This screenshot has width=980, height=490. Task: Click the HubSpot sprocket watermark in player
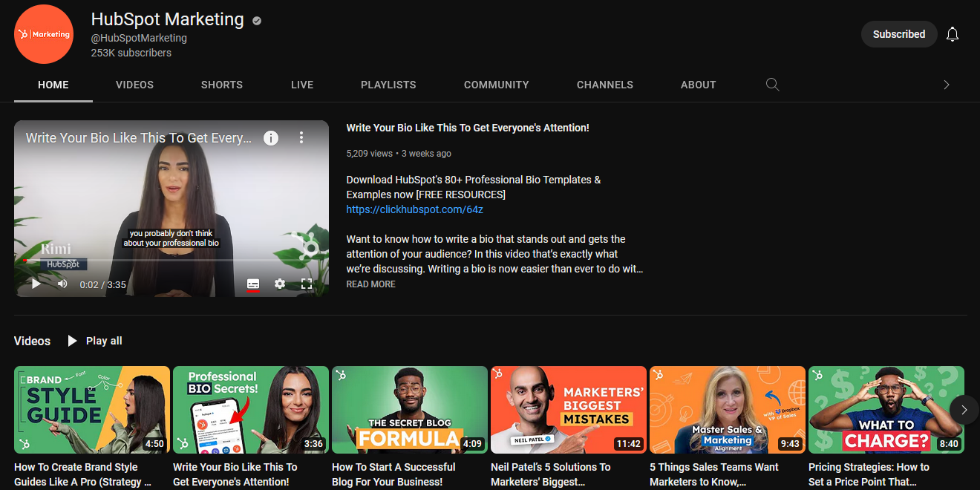click(306, 246)
